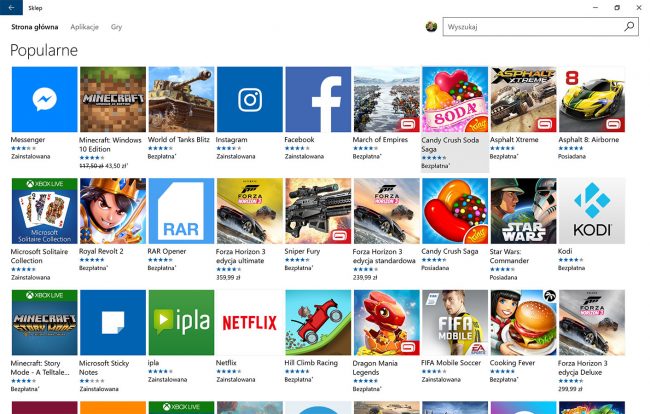Select the Star Wars: Commander icon
This screenshot has height=414, width=650.
point(524,211)
